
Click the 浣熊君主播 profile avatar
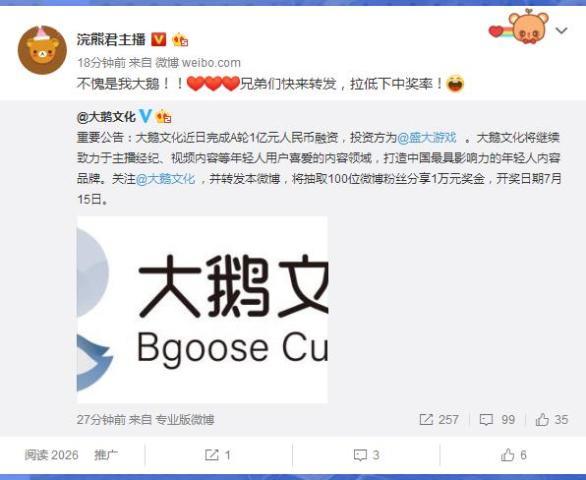point(42,50)
